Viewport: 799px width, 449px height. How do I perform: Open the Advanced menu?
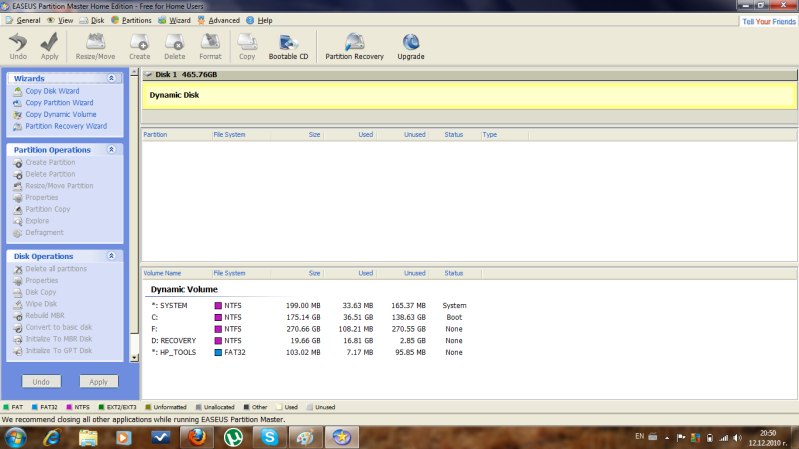point(219,20)
